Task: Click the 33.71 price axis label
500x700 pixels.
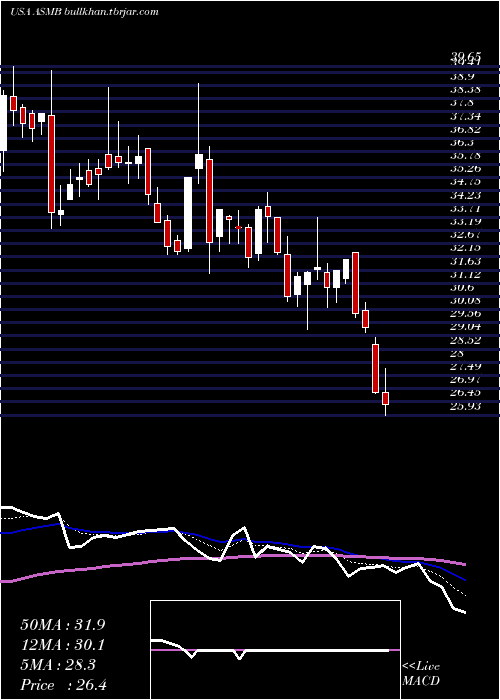Action: [465, 208]
